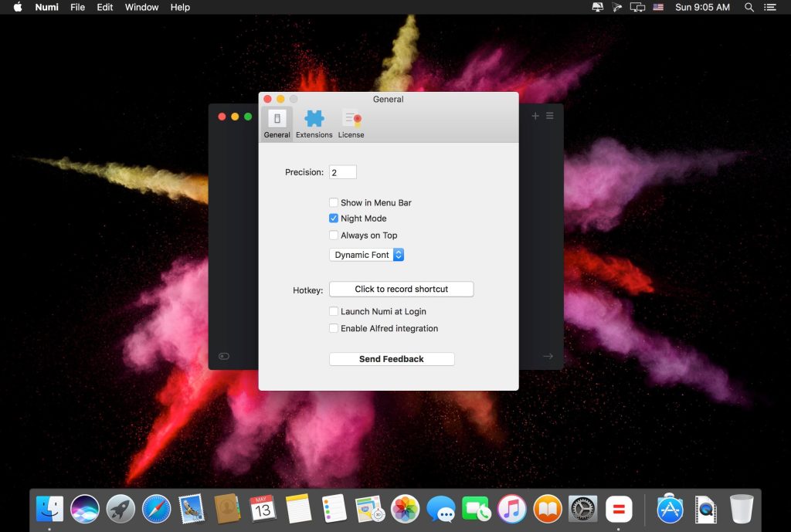Open the License certificate pane

tap(351, 124)
